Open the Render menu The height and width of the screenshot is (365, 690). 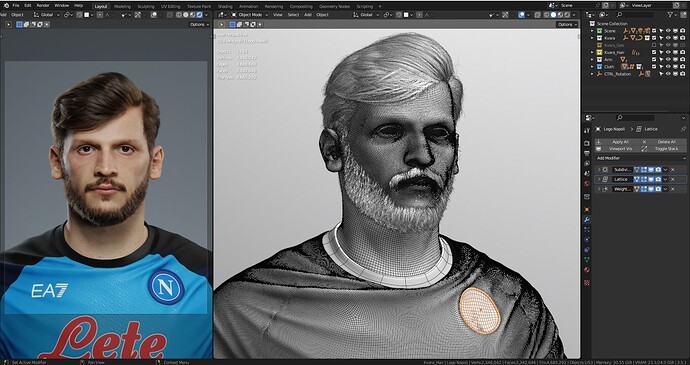coord(43,6)
